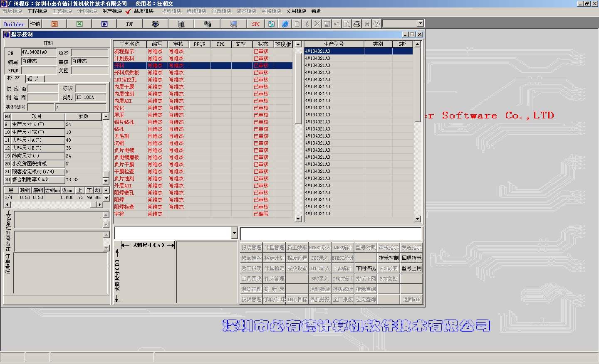Click the New document toolbar icon
The image size is (599, 364).
(297, 24)
